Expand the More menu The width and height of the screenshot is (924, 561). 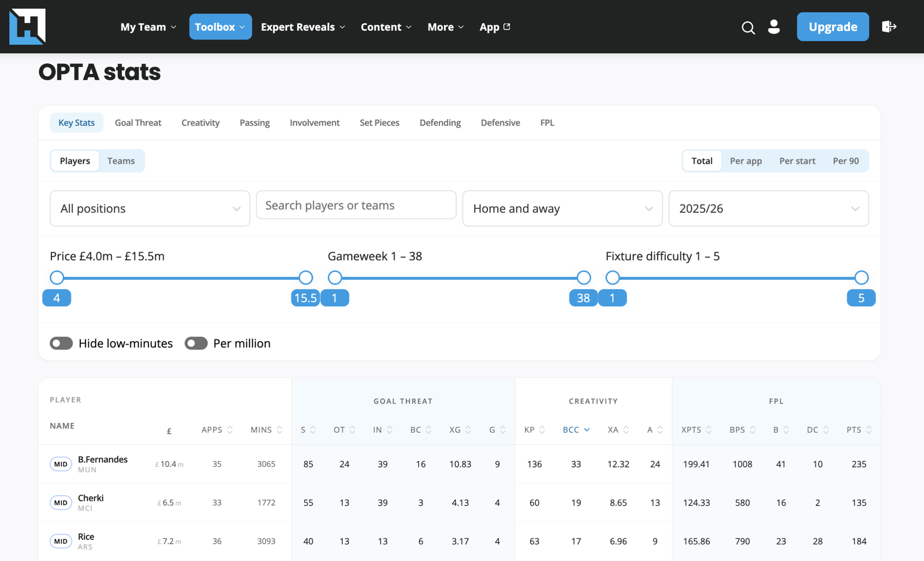(x=446, y=27)
